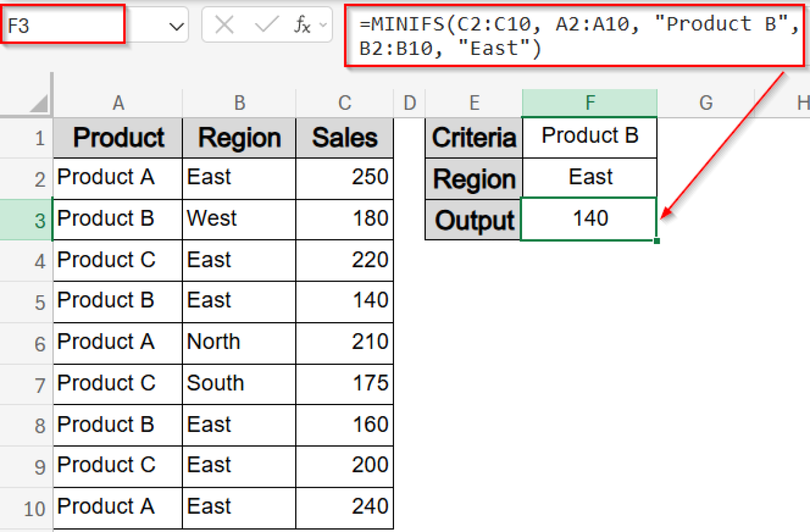Image resolution: width=810 pixels, height=532 pixels.
Task: Select column C header
Action: pyautogui.click(x=344, y=103)
